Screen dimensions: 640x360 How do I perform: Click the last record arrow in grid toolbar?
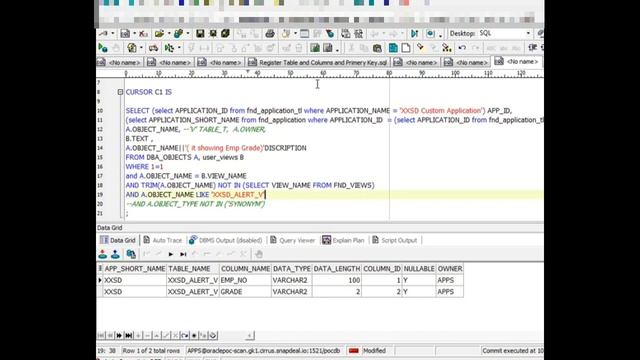[183, 254]
